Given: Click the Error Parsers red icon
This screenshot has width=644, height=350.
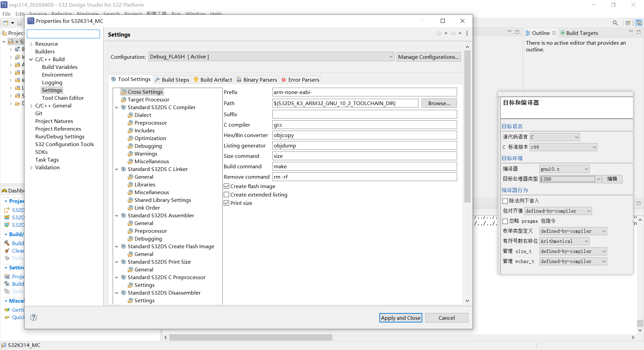Looking at the screenshot, I should click(284, 80).
